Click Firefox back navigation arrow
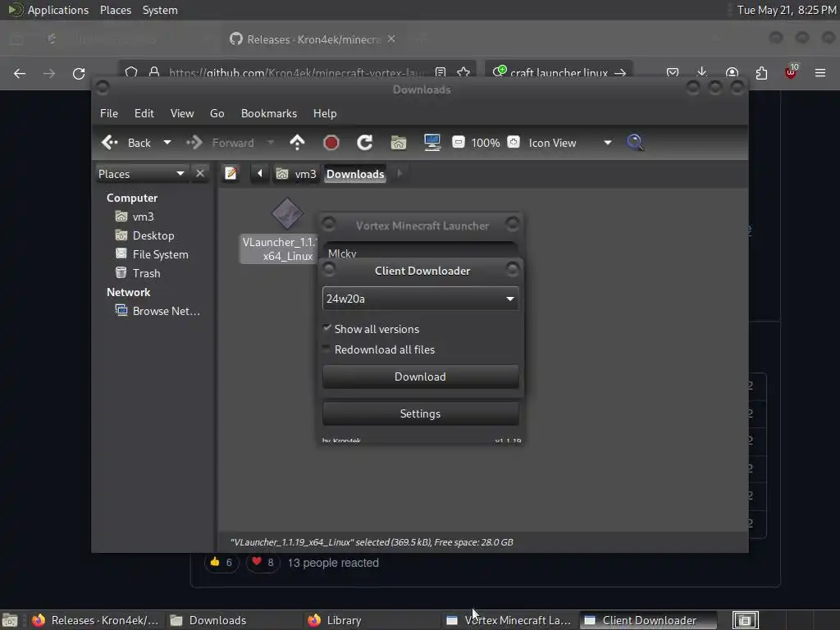 click(x=20, y=73)
